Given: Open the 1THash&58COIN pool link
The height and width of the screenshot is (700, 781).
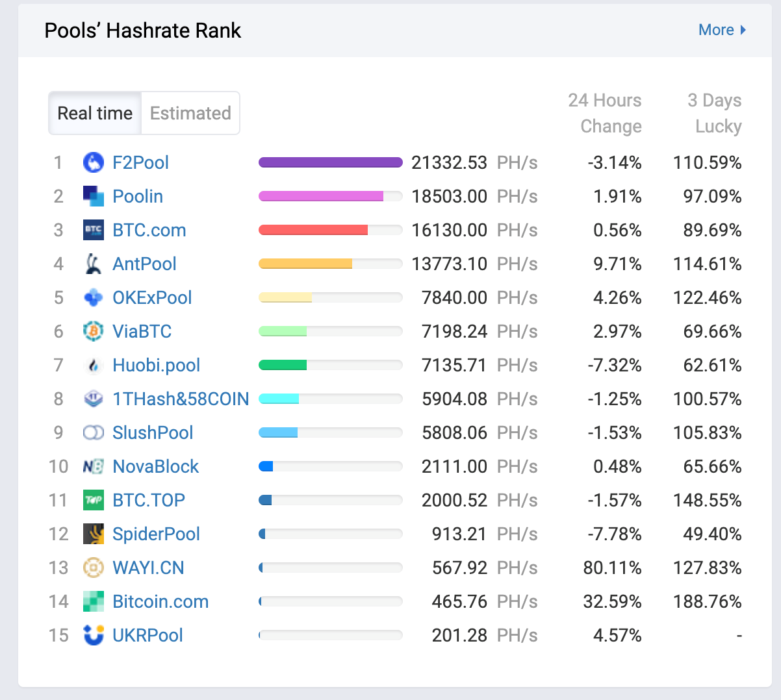Looking at the screenshot, I should (181, 399).
